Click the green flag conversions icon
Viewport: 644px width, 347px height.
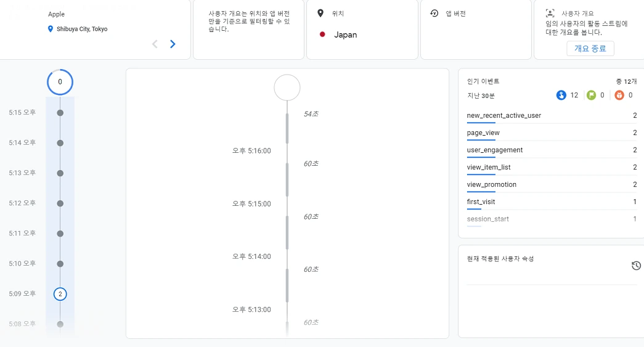point(591,96)
